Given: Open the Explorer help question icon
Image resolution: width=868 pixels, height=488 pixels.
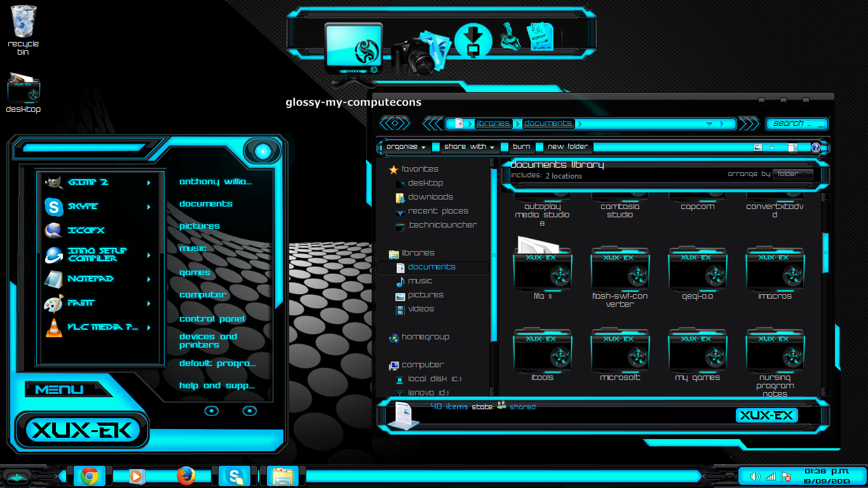Looking at the screenshot, I should pos(815,147).
